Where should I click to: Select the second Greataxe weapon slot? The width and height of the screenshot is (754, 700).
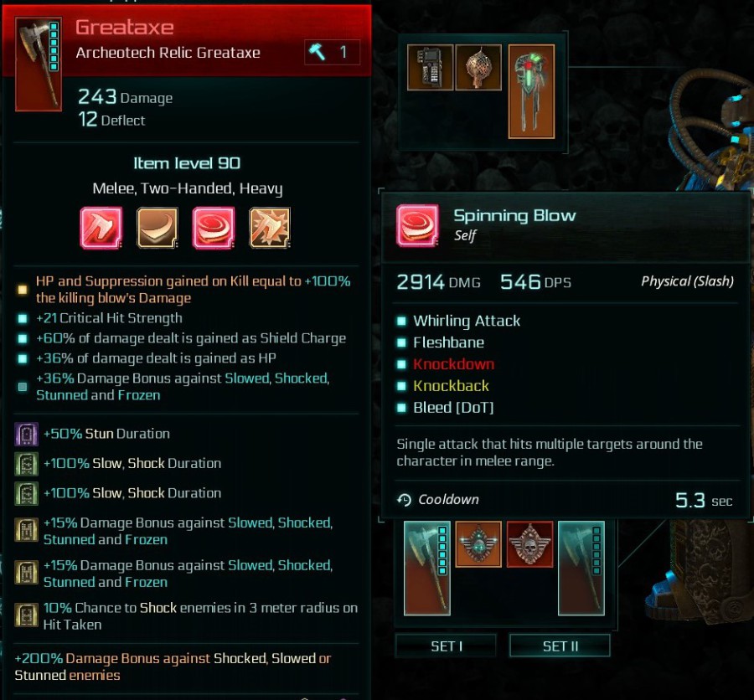pyautogui.click(x=581, y=569)
